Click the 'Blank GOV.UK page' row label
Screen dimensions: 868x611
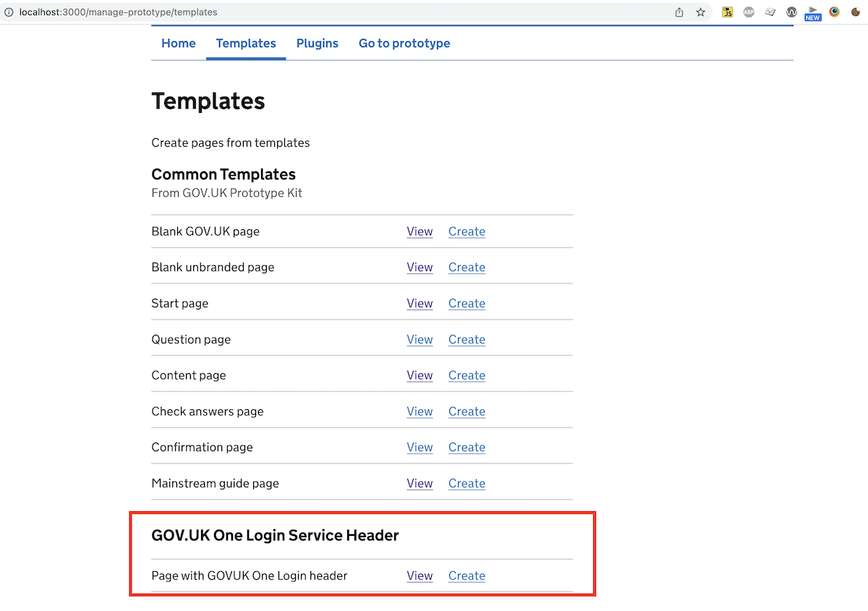coord(205,231)
